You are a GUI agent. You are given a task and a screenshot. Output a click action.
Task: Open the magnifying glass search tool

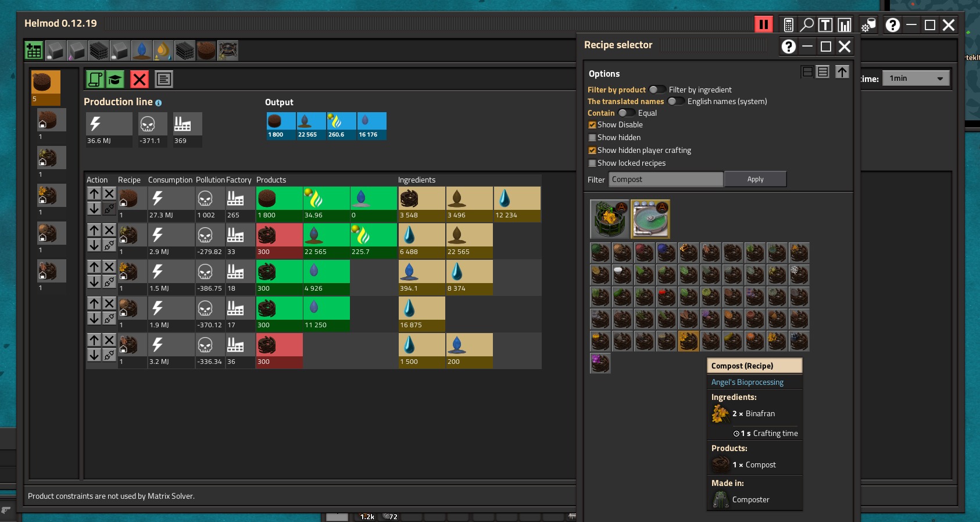pos(807,25)
